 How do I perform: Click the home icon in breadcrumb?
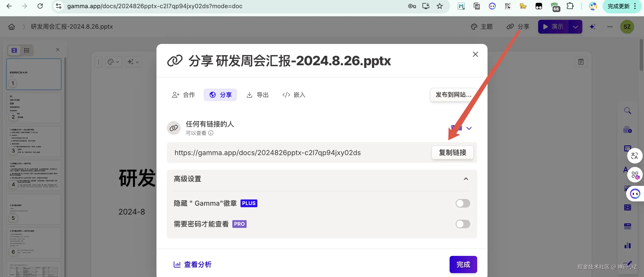(x=11, y=27)
